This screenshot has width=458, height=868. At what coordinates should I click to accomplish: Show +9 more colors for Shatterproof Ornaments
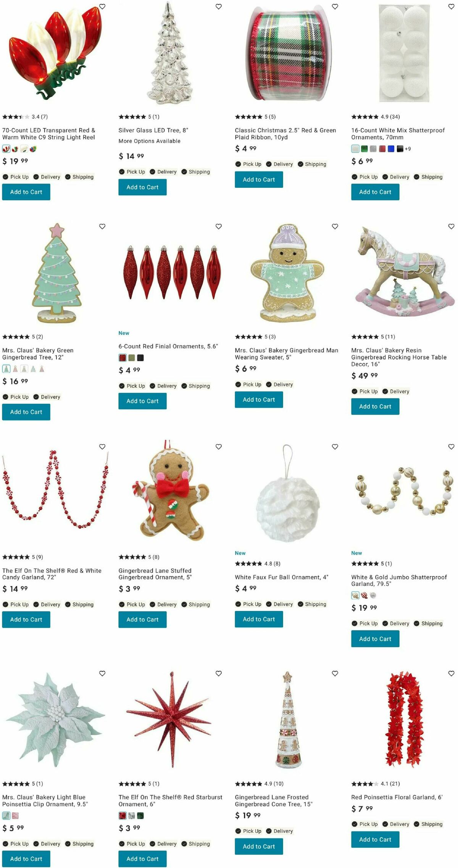pos(408,149)
